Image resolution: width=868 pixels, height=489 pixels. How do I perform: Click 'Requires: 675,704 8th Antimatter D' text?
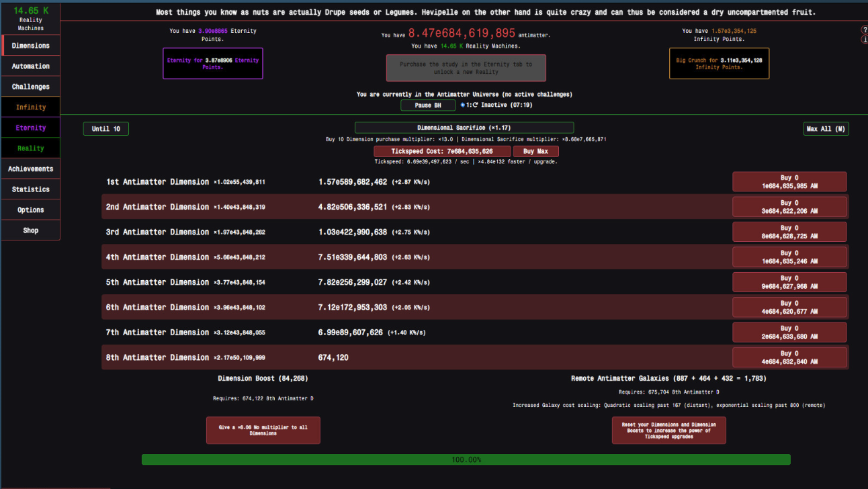668,392
